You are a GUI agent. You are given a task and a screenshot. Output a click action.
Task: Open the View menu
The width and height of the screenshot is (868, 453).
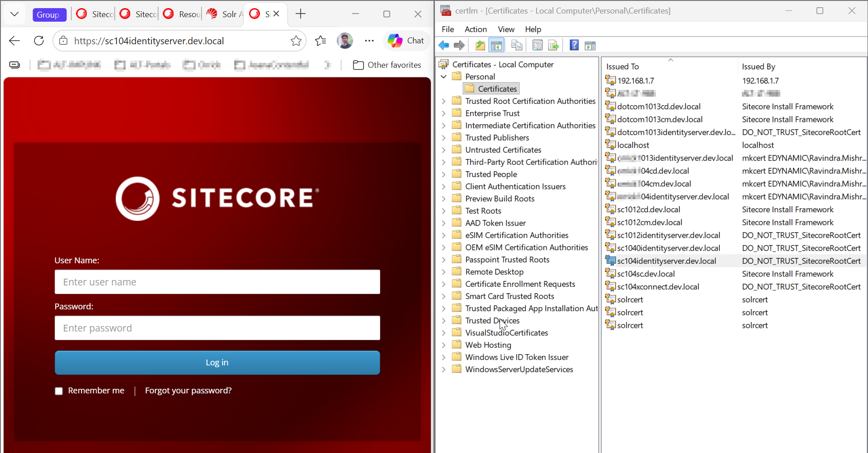[x=506, y=29]
